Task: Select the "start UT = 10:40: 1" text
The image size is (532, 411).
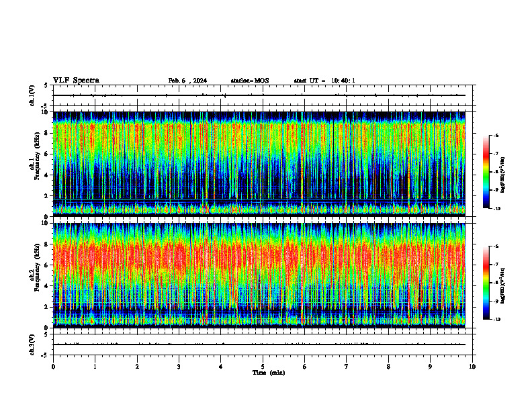Action: [324, 81]
